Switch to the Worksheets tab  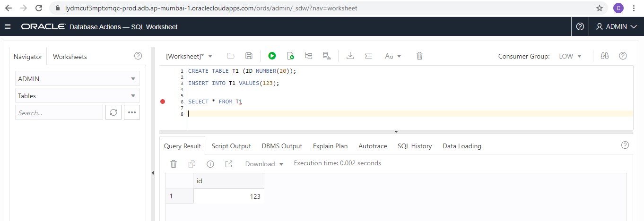(x=70, y=57)
